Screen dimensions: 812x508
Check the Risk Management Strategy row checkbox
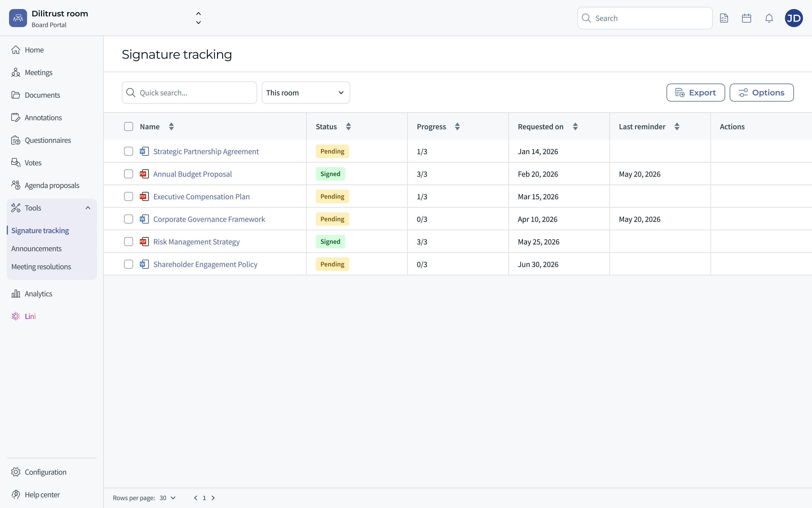click(x=129, y=242)
